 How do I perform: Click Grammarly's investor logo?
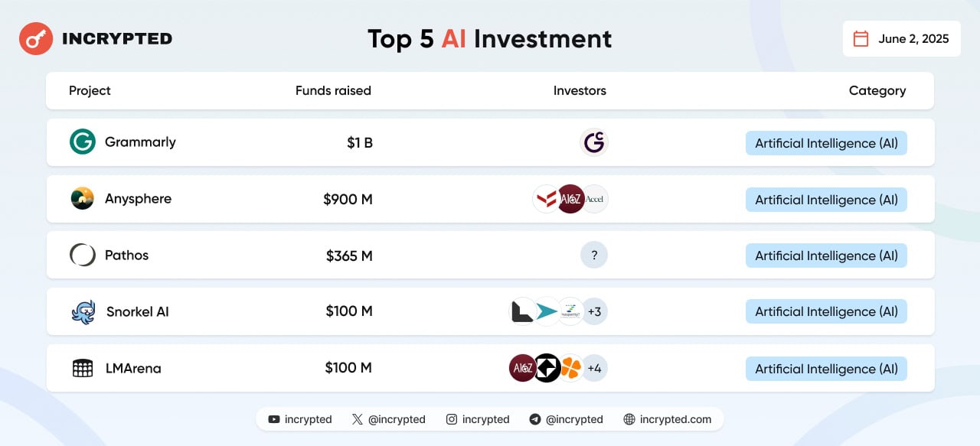click(594, 142)
